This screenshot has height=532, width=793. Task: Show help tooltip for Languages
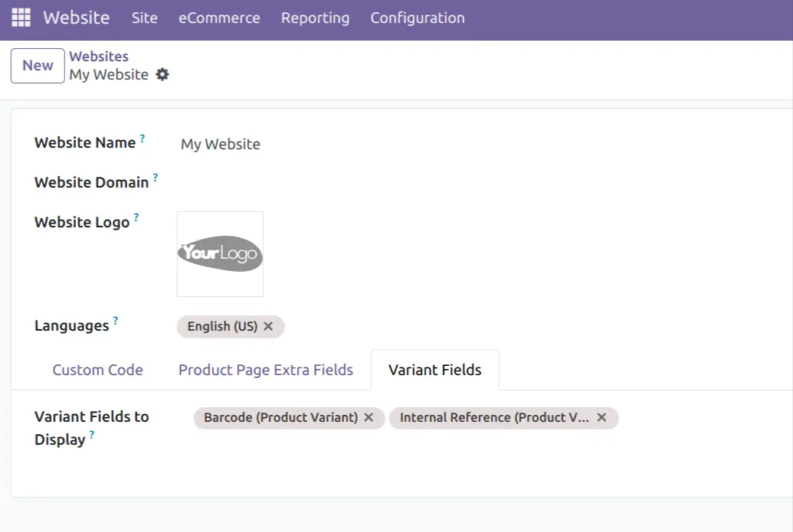click(116, 321)
